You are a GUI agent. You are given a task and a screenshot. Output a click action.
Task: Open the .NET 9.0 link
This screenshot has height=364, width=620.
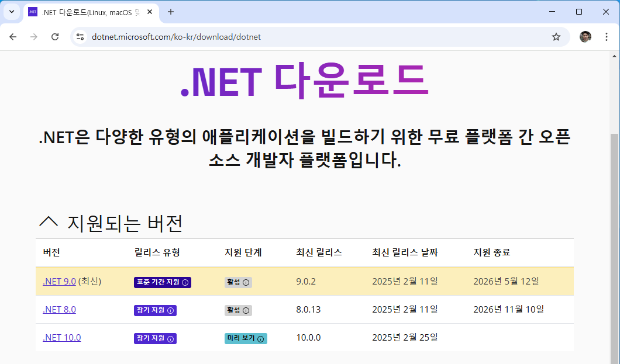pyautogui.click(x=59, y=281)
